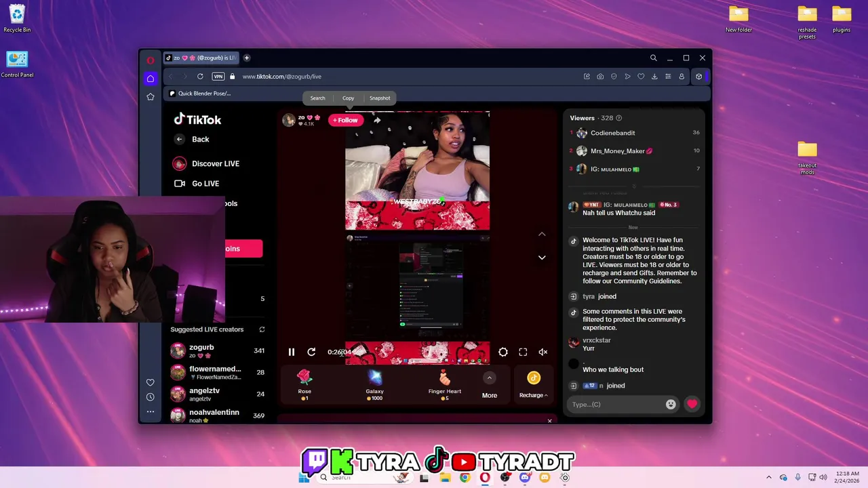Open streamer zo profile avatar
This screenshot has width=868, height=488.
289,120
